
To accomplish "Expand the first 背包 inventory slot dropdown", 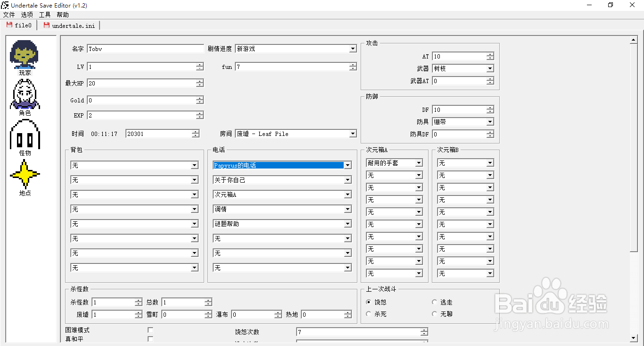I will (194, 165).
